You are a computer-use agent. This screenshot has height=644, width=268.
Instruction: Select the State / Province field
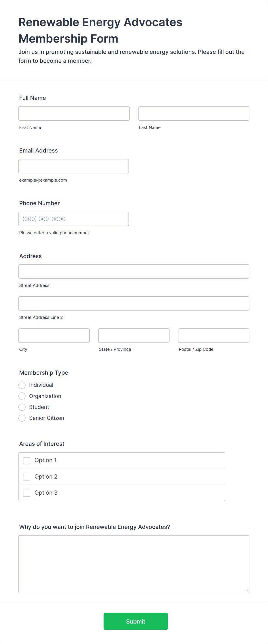coord(134,335)
